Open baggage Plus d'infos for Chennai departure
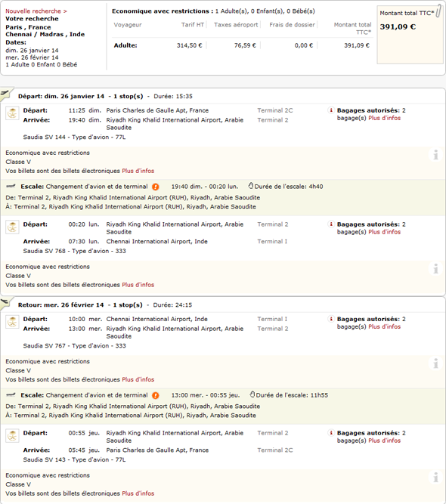 click(384, 326)
